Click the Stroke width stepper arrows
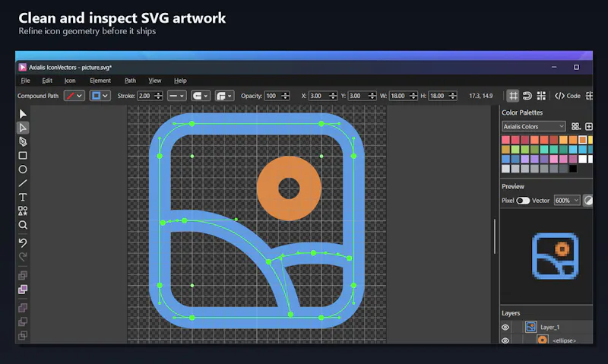The image size is (608, 364). tap(158, 96)
